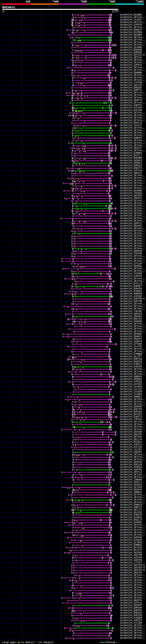This screenshot has width=146, height=644.
Task: Choose entry UniRef100_P49756
Action: [131, 253]
